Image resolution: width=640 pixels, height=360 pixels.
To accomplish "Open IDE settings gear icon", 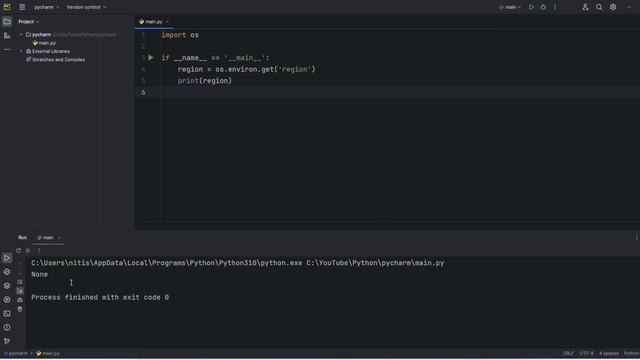I will click(x=613, y=7).
